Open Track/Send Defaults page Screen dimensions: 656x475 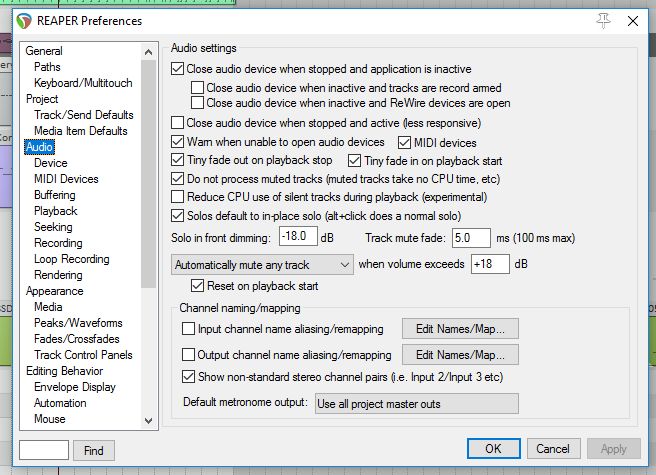[84, 115]
